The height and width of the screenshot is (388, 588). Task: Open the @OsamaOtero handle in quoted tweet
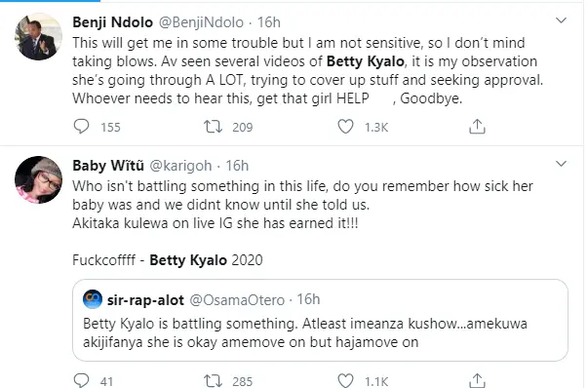point(237,300)
